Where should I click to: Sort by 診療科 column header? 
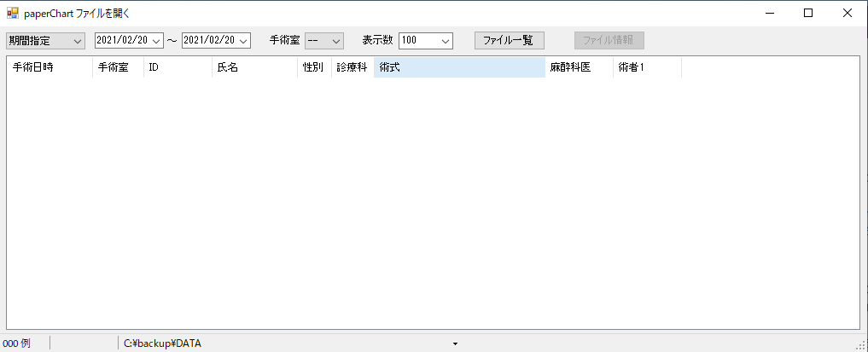pos(352,67)
